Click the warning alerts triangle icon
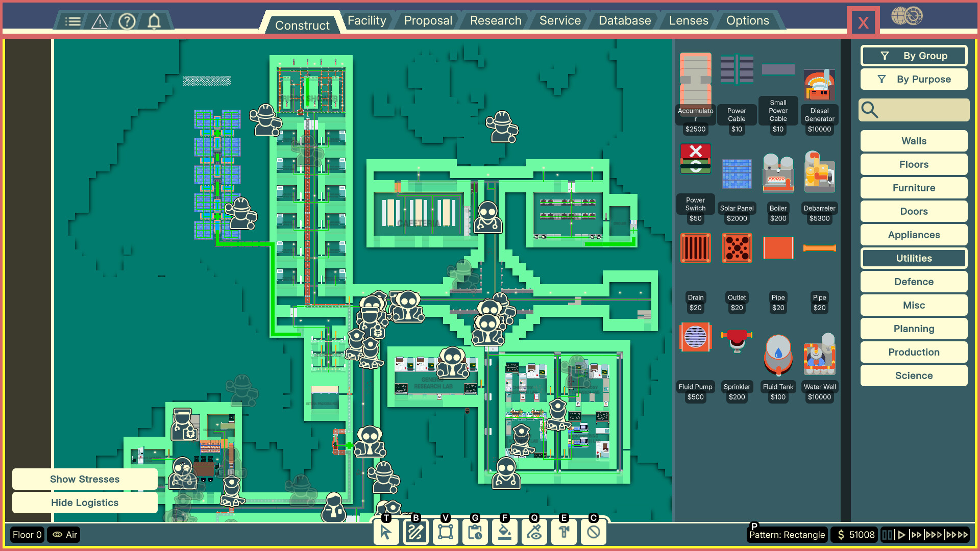Image resolution: width=980 pixels, height=551 pixels. click(x=100, y=21)
